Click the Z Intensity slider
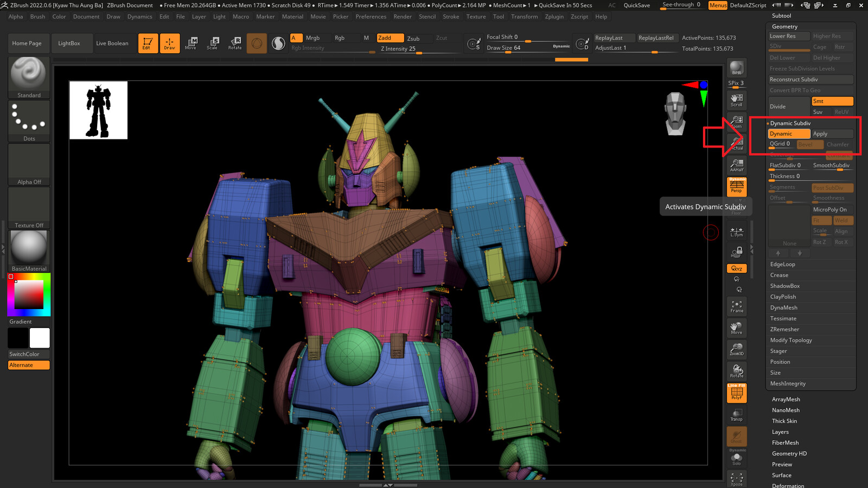 tap(419, 49)
